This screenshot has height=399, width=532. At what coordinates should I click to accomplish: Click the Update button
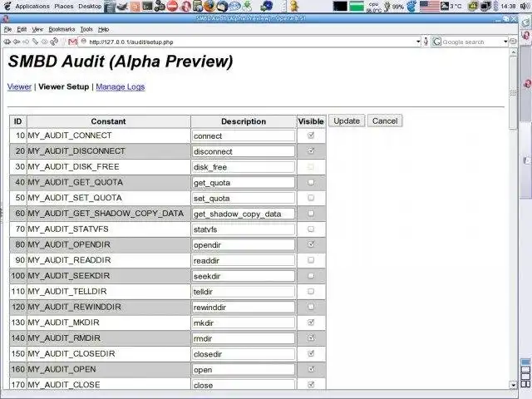coord(347,121)
